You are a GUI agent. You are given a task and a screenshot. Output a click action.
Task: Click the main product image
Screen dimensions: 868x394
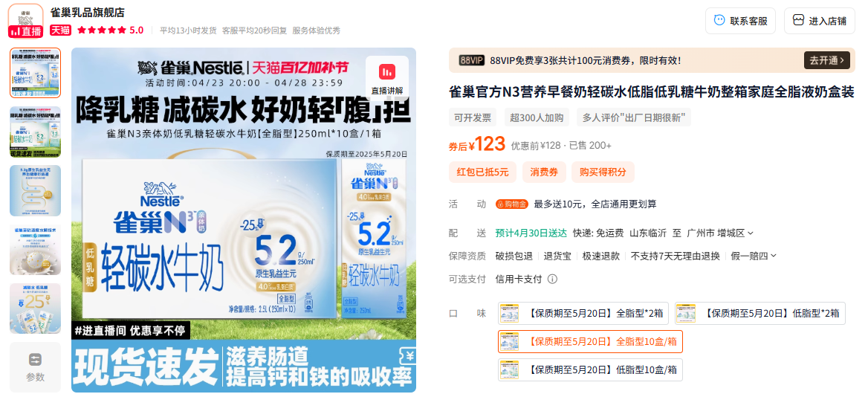point(244,220)
